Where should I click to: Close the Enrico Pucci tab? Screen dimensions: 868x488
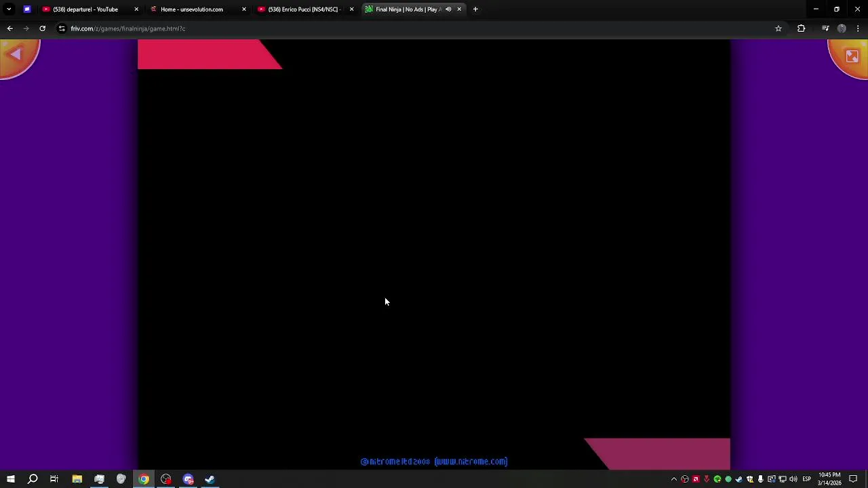[351, 9]
